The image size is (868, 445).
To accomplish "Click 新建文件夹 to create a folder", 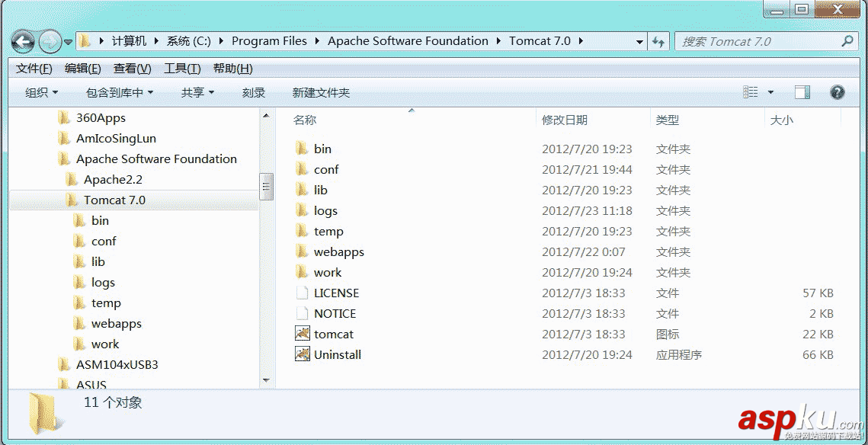I will [x=321, y=92].
